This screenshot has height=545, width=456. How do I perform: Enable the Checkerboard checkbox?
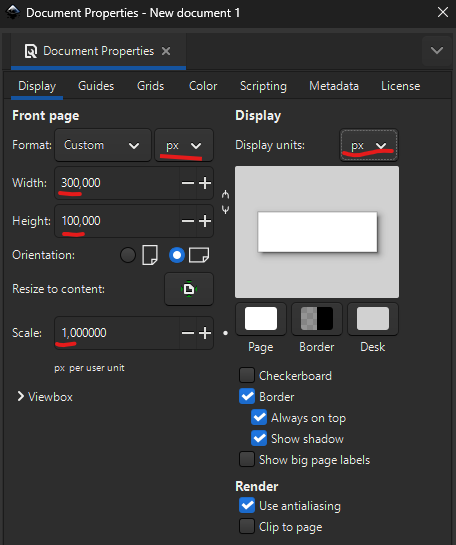[x=247, y=375]
